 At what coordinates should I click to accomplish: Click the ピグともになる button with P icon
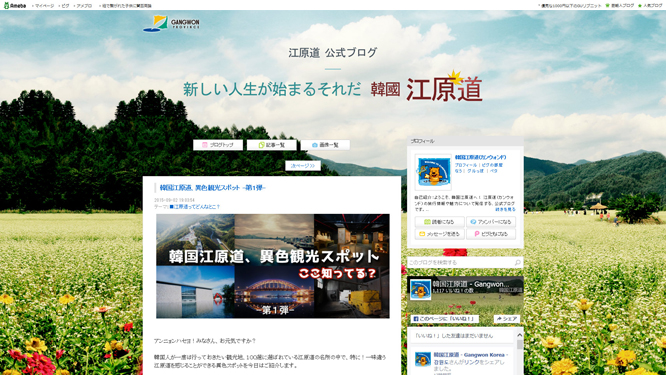click(491, 234)
